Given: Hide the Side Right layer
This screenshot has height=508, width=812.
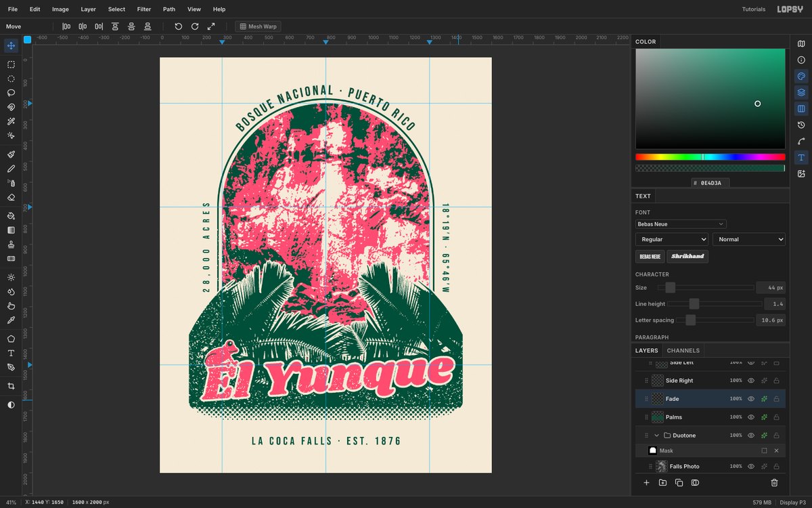Looking at the screenshot, I should pos(751,381).
